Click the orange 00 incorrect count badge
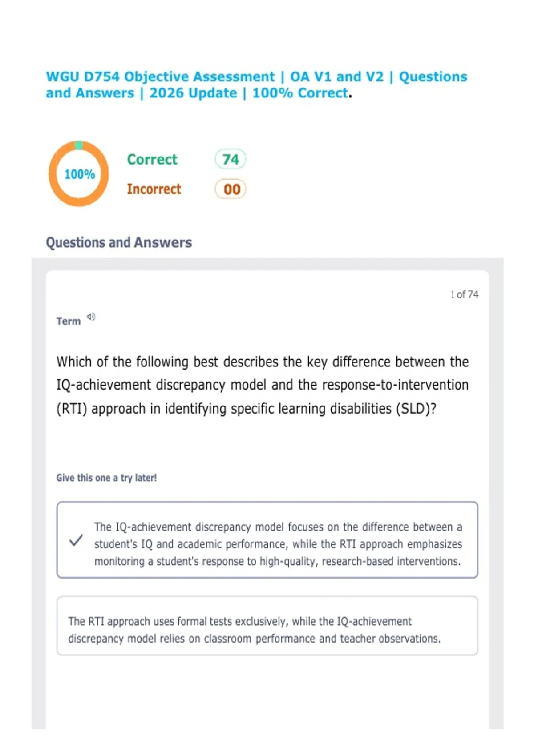Image resolution: width=534 pixels, height=756 pixels. (x=231, y=189)
